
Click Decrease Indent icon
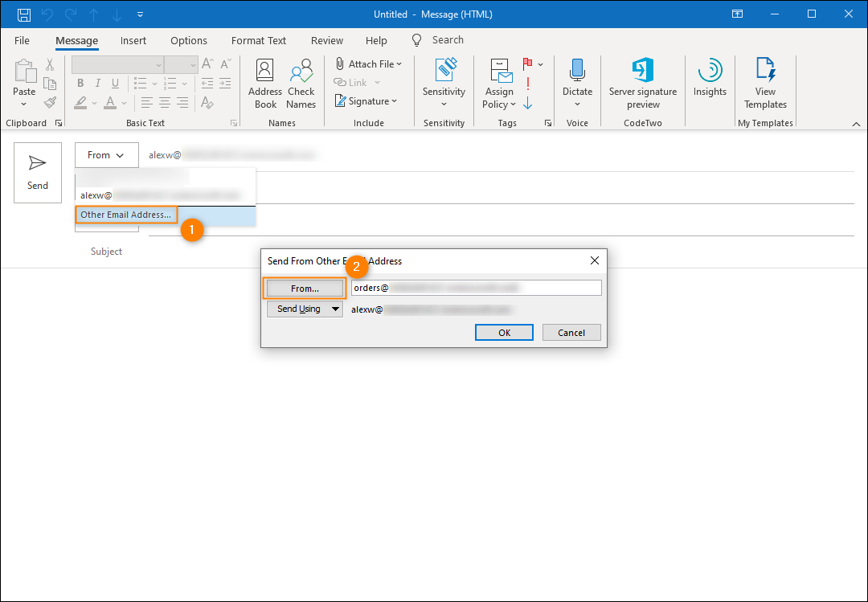207,84
